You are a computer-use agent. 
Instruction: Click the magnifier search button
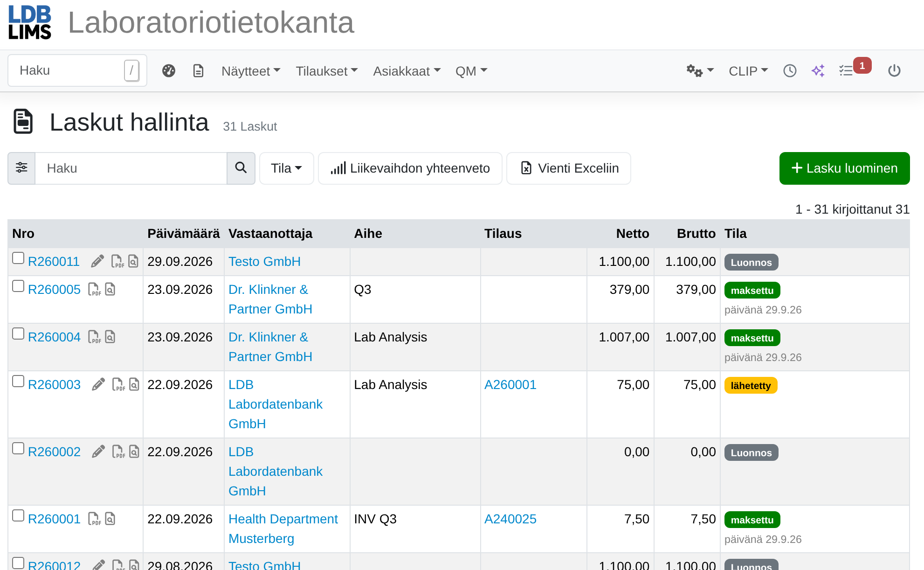coord(241,168)
